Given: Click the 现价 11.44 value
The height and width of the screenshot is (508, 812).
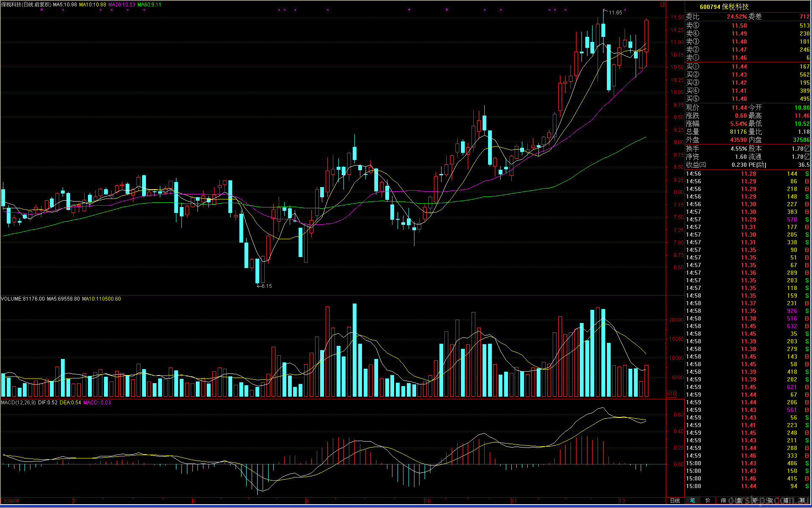Looking at the screenshot, I should [x=739, y=108].
